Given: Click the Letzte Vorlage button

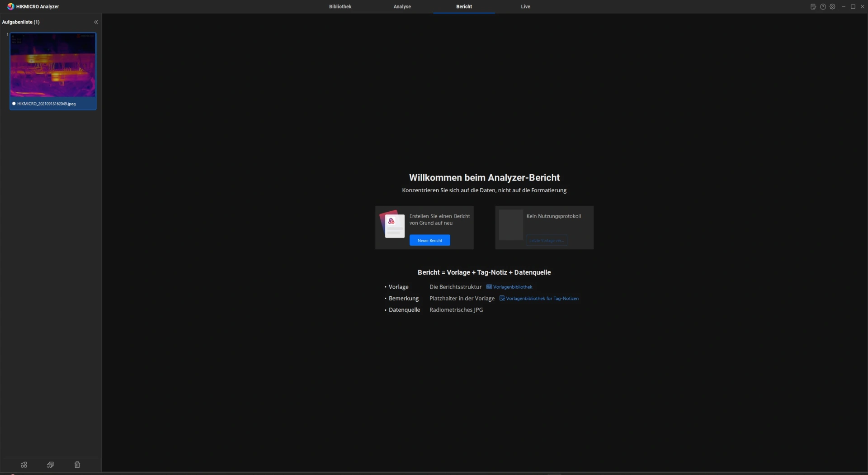Looking at the screenshot, I should [x=546, y=240].
